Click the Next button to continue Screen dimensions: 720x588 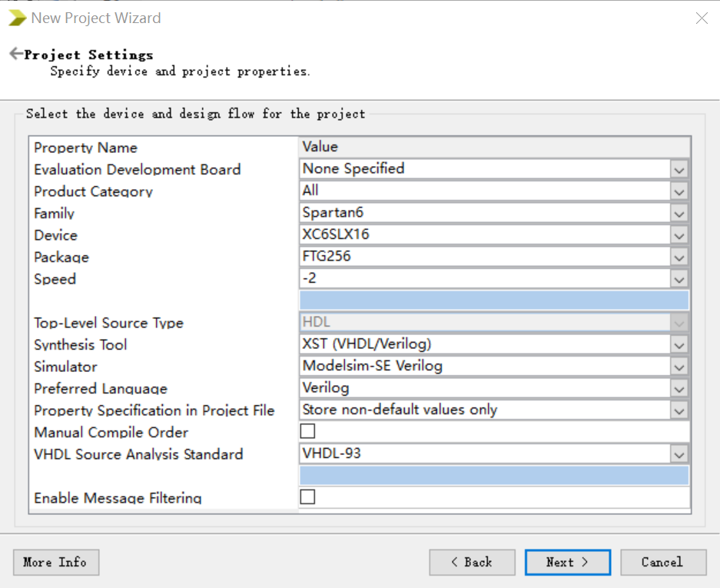click(567, 562)
